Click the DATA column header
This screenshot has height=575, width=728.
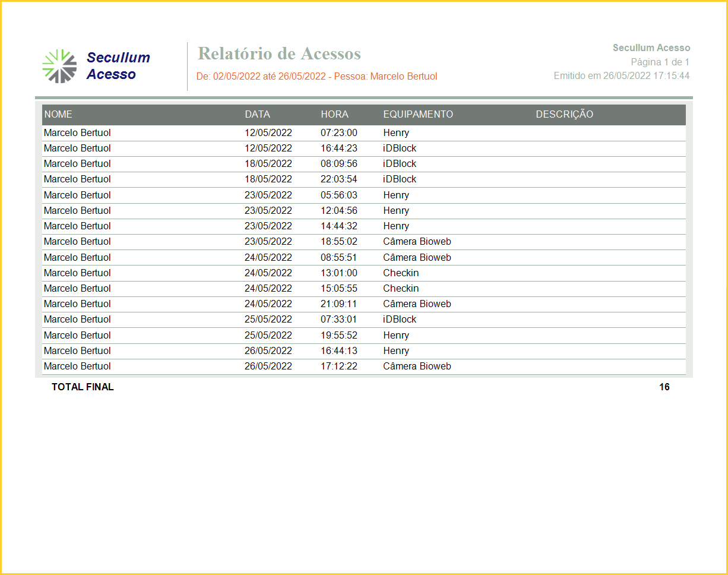(257, 115)
